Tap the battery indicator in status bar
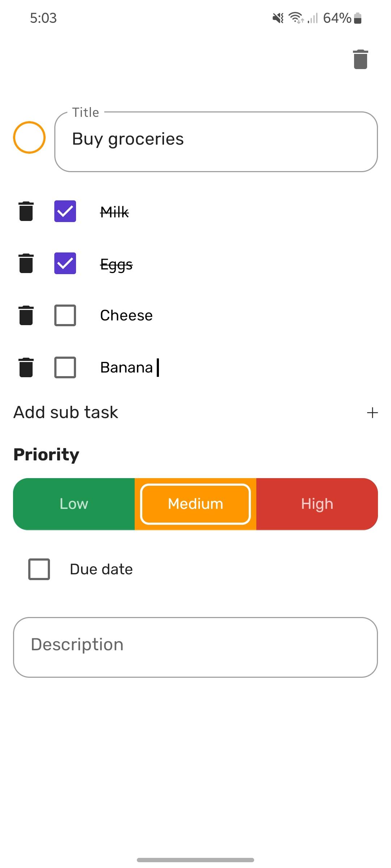This screenshot has height=868, width=391. pyautogui.click(x=358, y=18)
